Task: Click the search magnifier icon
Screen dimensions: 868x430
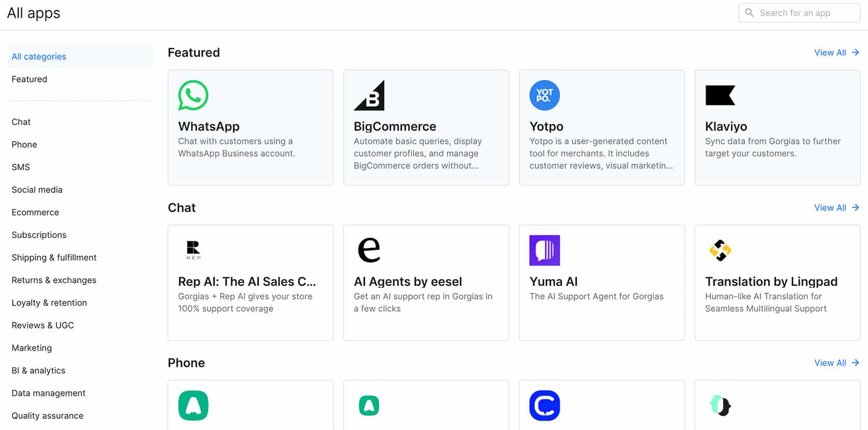Action: [749, 12]
